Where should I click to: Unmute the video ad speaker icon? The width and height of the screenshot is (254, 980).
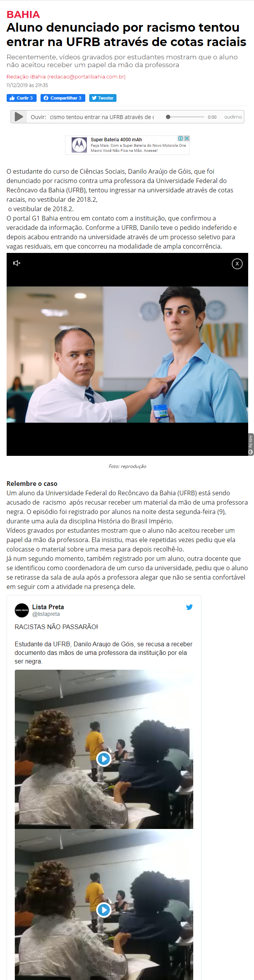tap(17, 263)
